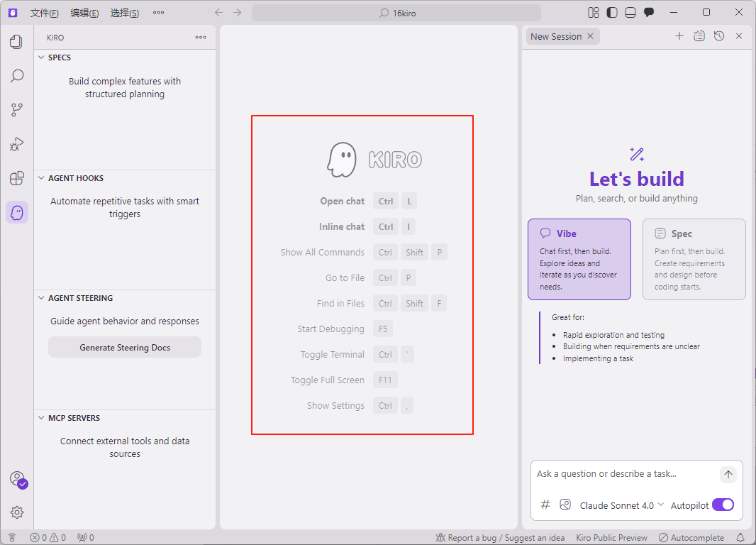
Task: Click the Manage gear icon
Action: tap(17, 512)
